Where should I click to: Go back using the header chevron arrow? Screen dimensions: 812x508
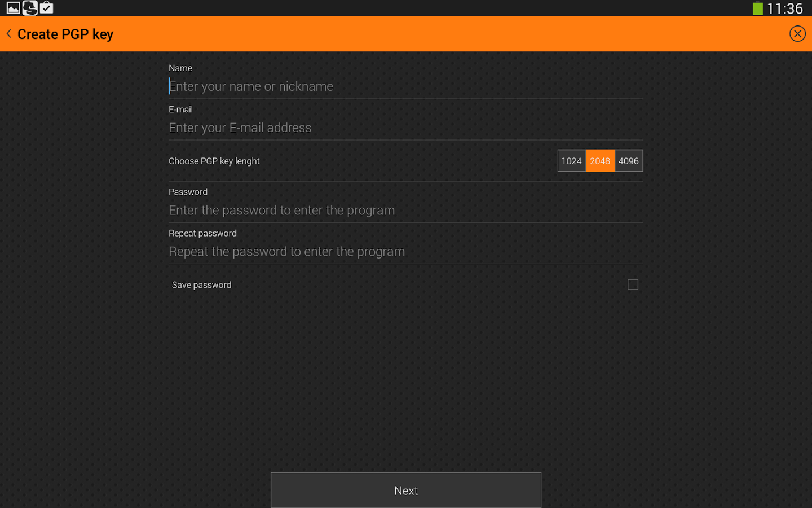(9, 34)
